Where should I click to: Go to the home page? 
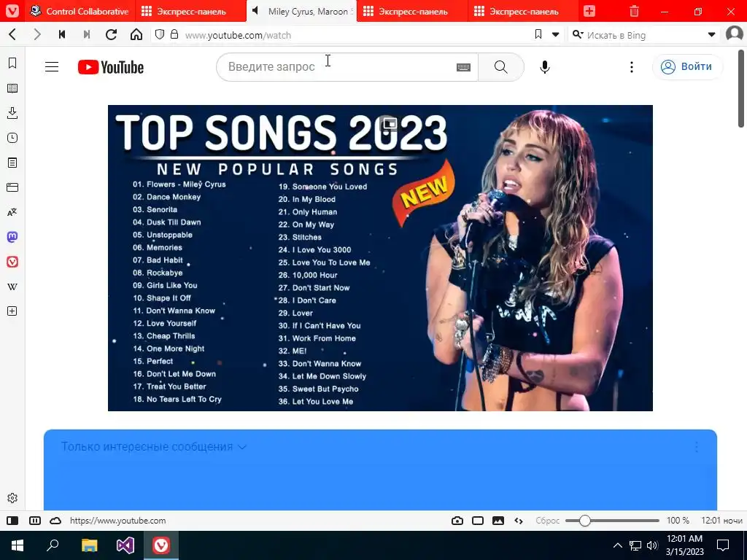(x=136, y=34)
